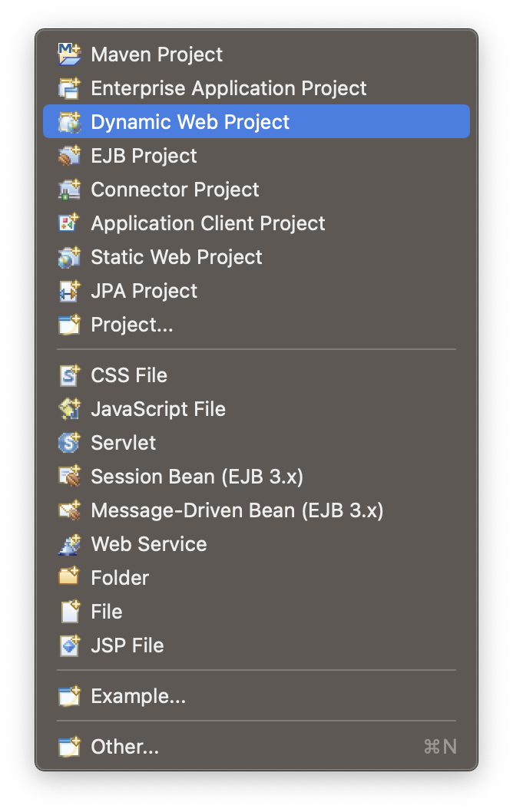The height and width of the screenshot is (812, 513).
Task: Choose Application Client Project
Action: coord(207,223)
